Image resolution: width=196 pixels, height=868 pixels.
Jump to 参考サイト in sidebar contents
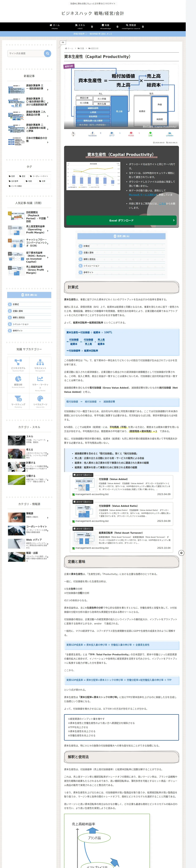pos(18,331)
